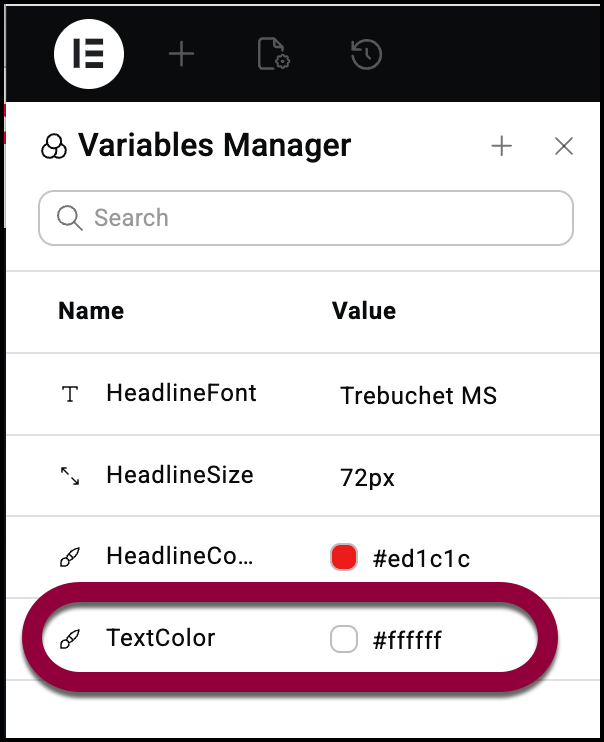
Task: Click the brush icon beside TextColor
Action: pyautogui.click(x=69, y=640)
